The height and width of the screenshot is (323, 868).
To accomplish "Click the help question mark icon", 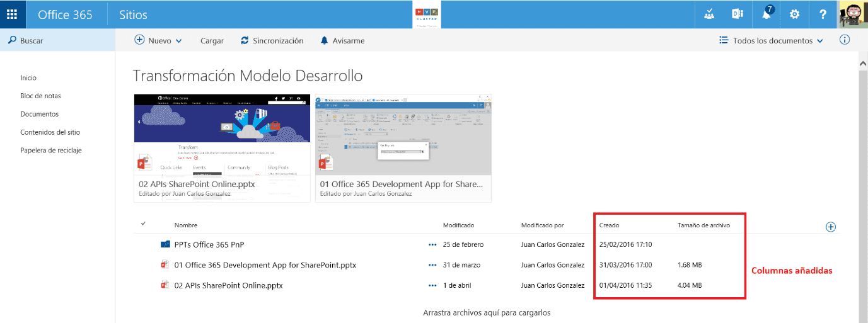I will point(822,14).
